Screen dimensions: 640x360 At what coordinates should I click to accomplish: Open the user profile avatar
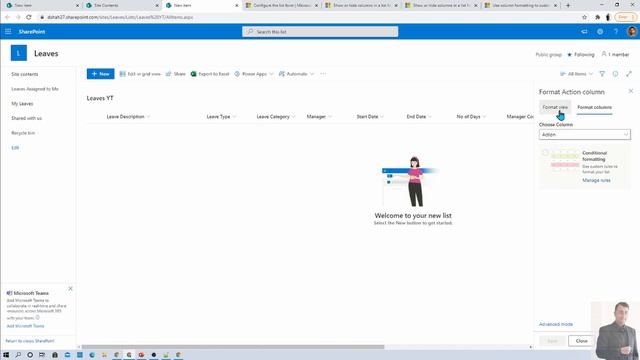[632, 31]
